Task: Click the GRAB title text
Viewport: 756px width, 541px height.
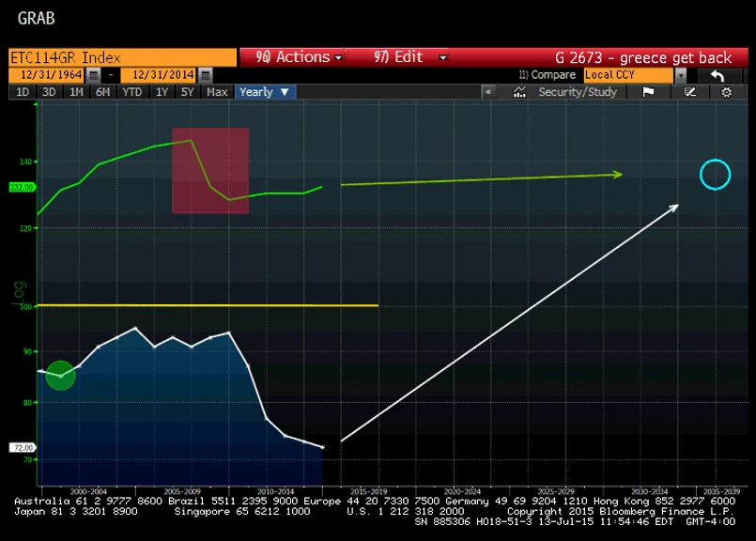Action: [37, 19]
